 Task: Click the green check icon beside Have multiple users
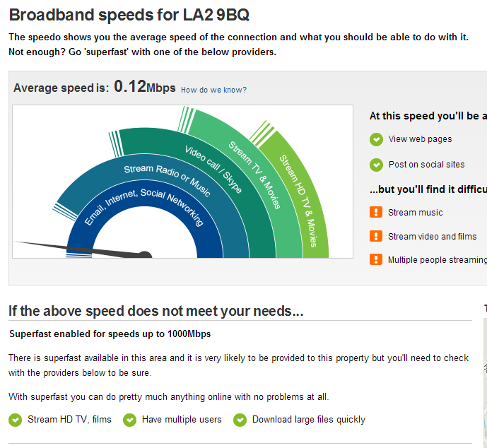pos(129,420)
